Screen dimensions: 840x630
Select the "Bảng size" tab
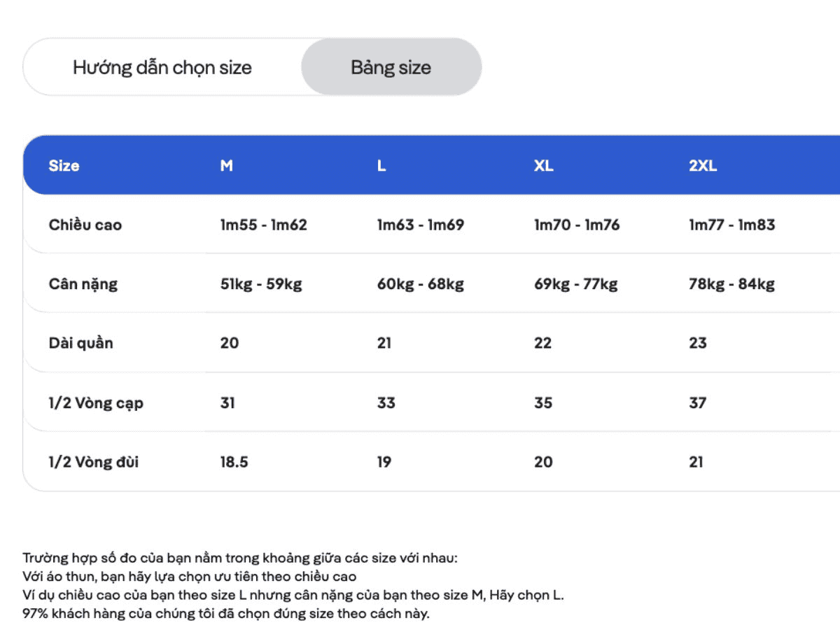tap(391, 67)
